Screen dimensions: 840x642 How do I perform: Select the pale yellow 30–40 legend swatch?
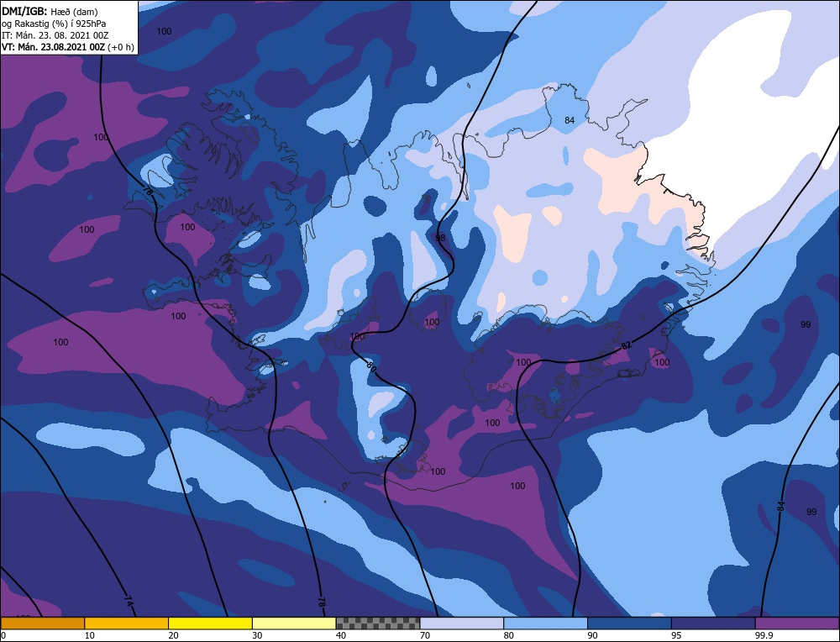294,623
